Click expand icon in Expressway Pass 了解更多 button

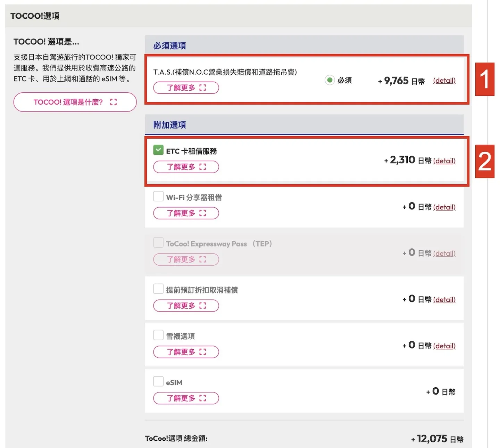203,259
